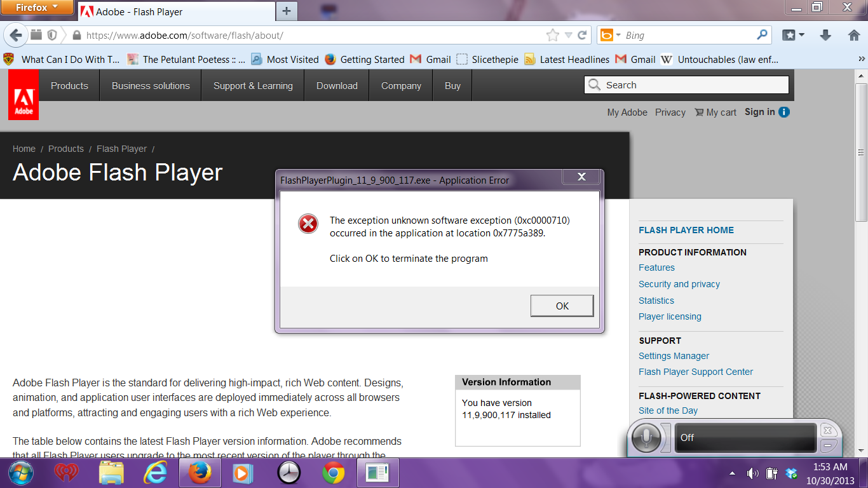This screenshot has height=488, width=868.
Task: Open the Downloads arrow in Firefox toolbar
Action: click(825, 36)
